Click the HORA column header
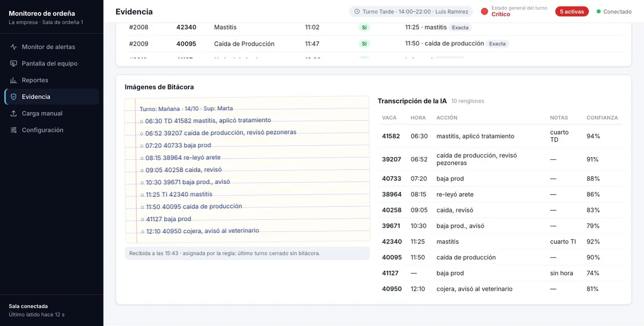This screenshot has height=326, width=644. coord(418,118)
